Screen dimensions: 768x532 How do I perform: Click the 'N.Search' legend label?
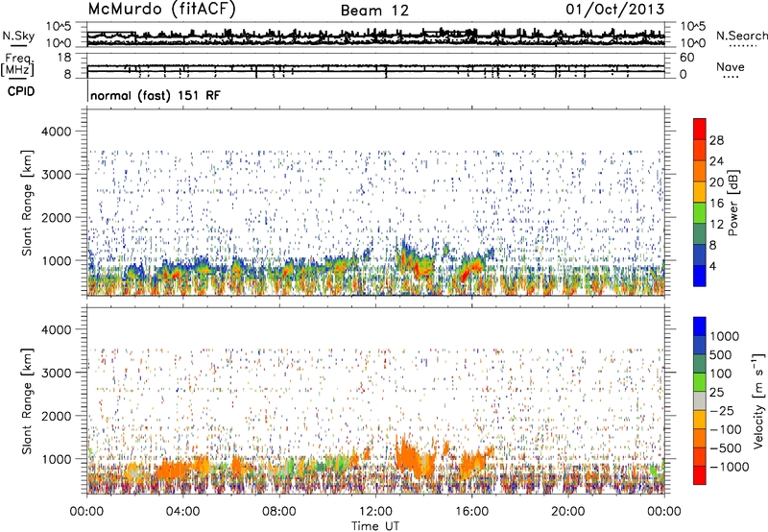[x=741, y=36]
